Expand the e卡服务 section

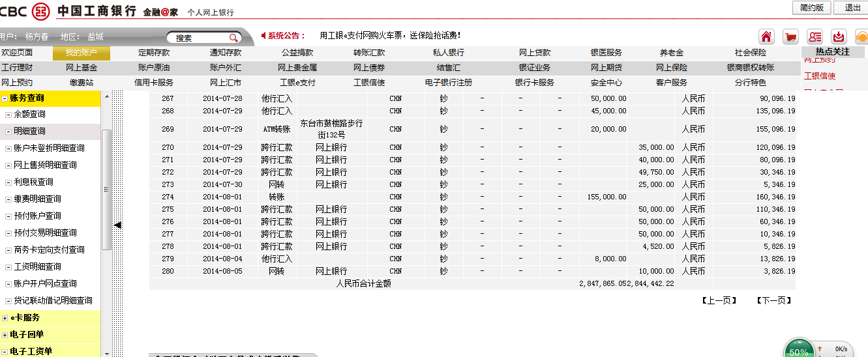point(5,318)
